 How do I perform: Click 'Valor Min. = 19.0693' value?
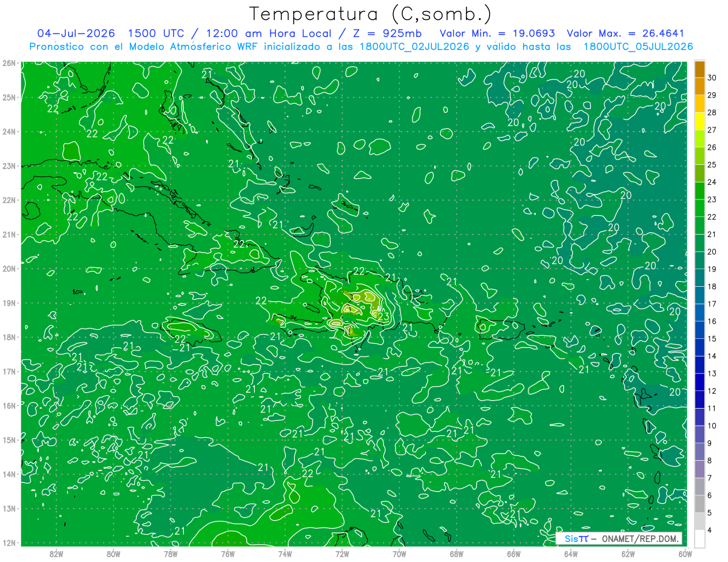[497, 33]
